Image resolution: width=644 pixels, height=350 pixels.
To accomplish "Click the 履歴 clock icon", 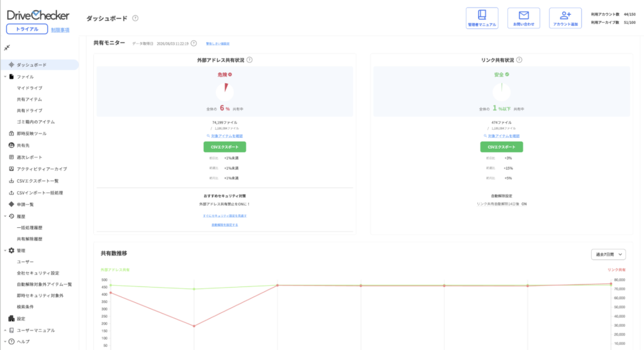I will (11, 216).
